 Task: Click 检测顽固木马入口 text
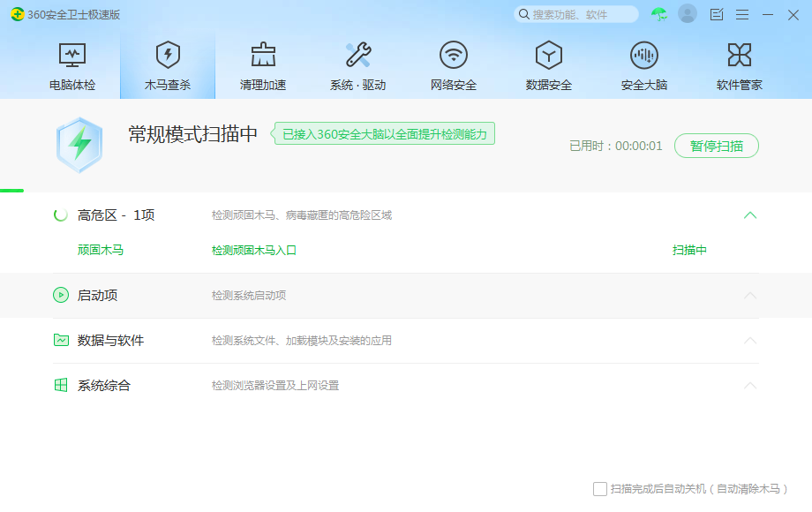click(x=254, y=251)
